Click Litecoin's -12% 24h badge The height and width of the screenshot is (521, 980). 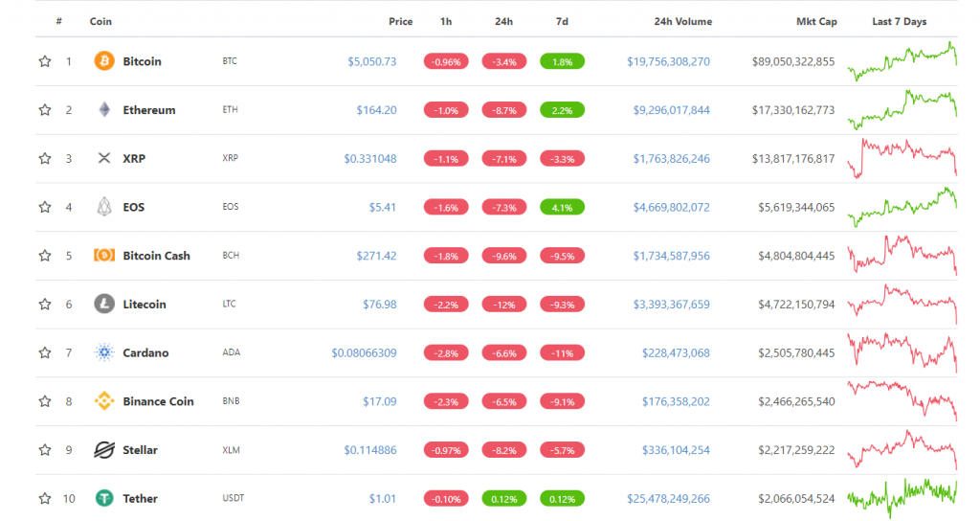tap(503, 305)
